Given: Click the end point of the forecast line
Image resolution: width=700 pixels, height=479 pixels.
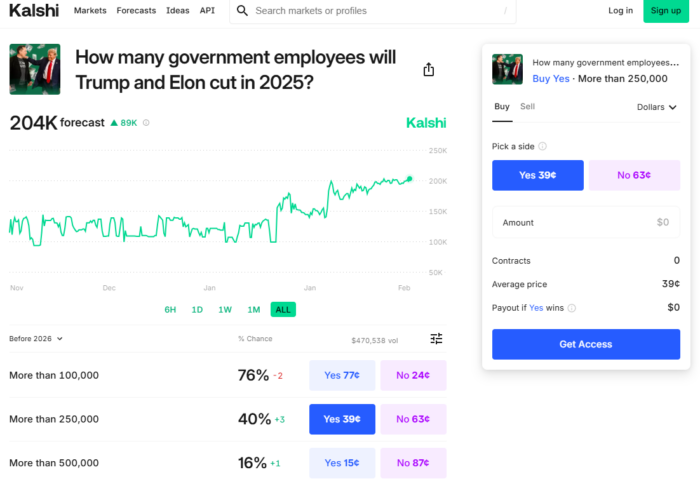Looking at the screenshot, I should click(x=409, y=179).
